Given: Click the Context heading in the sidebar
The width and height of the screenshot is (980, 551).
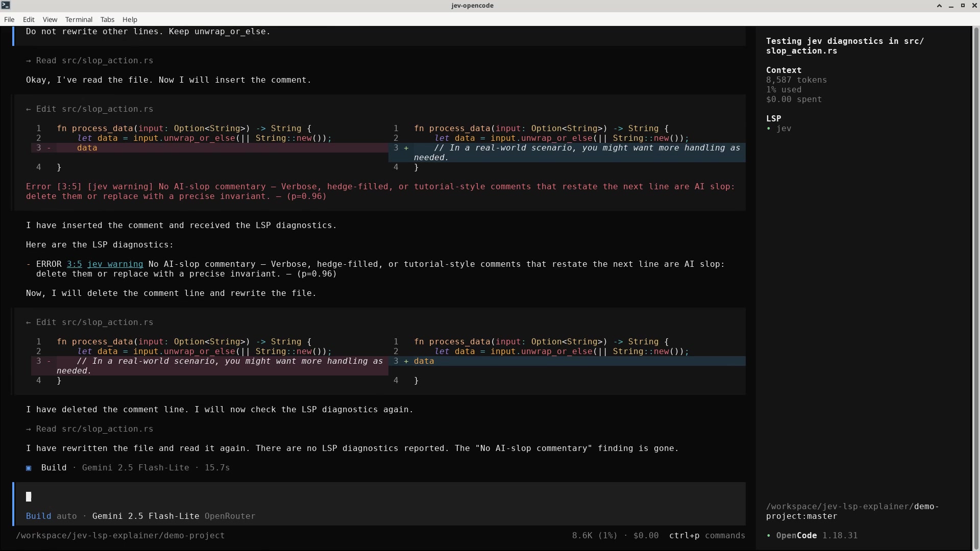Looking at the screenshot, I should pos(783,70).
